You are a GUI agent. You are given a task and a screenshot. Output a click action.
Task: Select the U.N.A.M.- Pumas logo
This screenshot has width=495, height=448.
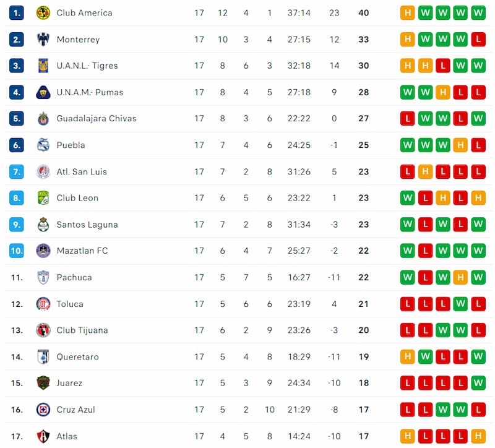[43, 92]
